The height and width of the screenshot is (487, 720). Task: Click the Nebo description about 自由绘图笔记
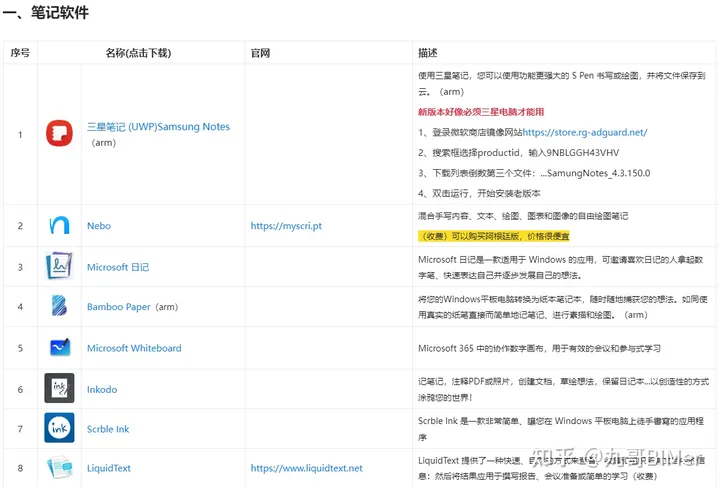click(x=523, y=216)
